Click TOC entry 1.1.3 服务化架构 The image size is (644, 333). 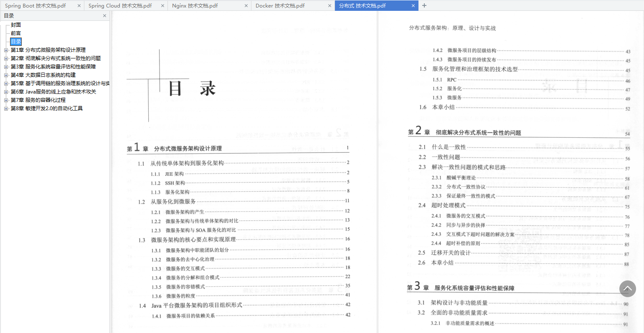tap(250, 192)
